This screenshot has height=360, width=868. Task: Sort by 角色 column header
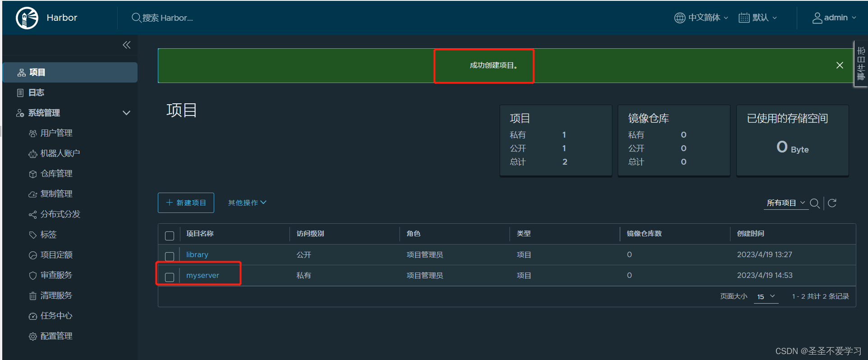click(x=413, y=234)
